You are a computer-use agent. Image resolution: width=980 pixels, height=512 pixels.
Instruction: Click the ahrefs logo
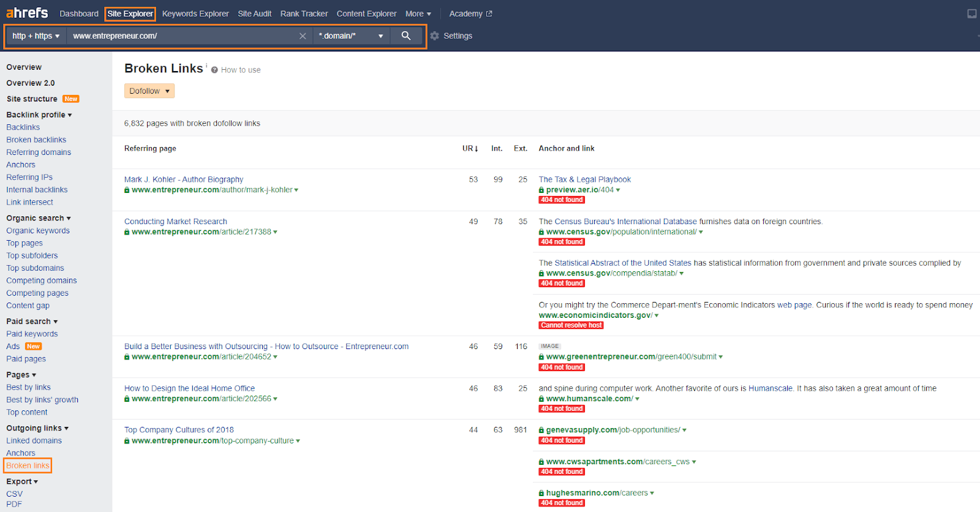pos(27,13)
